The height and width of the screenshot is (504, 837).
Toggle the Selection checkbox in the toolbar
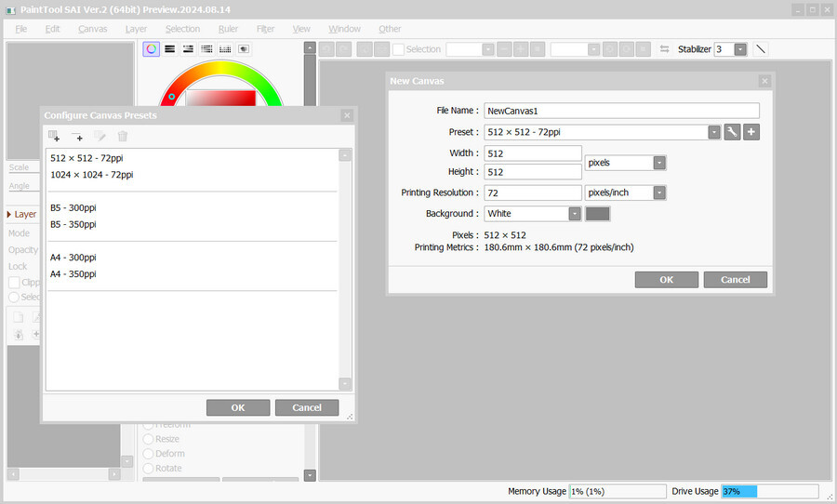pyautogui.click(x=398, y=49)
